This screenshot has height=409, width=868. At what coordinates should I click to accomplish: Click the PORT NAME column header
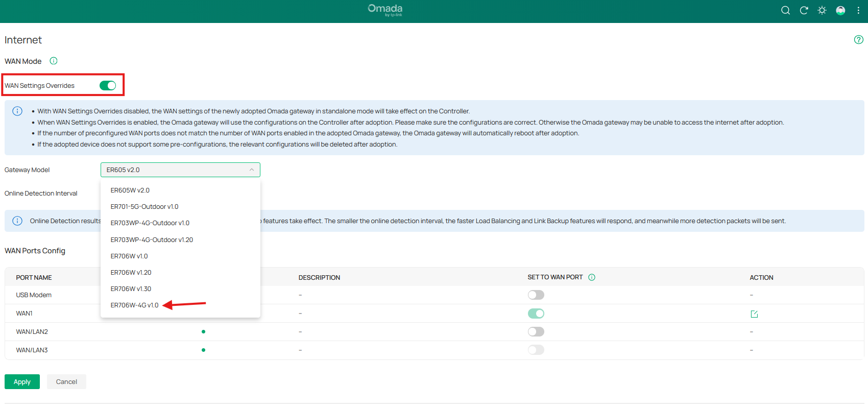pos(34,278)
